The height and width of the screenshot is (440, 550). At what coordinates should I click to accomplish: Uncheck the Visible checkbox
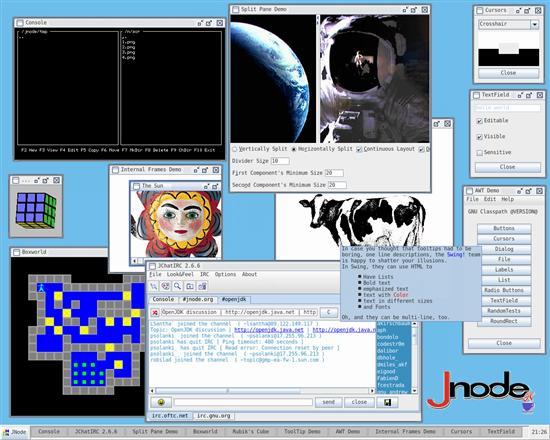(479, 137)
